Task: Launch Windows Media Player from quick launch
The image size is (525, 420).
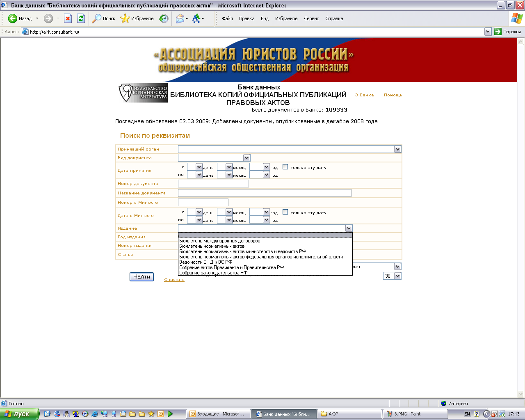Action: (x=85, y=414)
